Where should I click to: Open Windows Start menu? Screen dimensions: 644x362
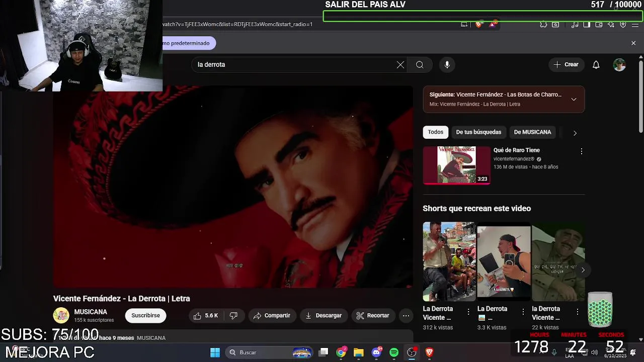215,352
